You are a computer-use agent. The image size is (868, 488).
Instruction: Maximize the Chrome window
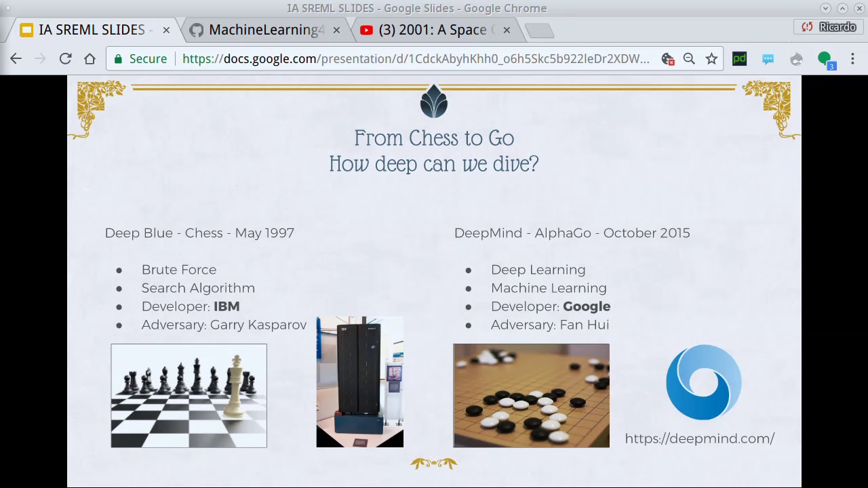pyautogui.click(x=842, y=8)
